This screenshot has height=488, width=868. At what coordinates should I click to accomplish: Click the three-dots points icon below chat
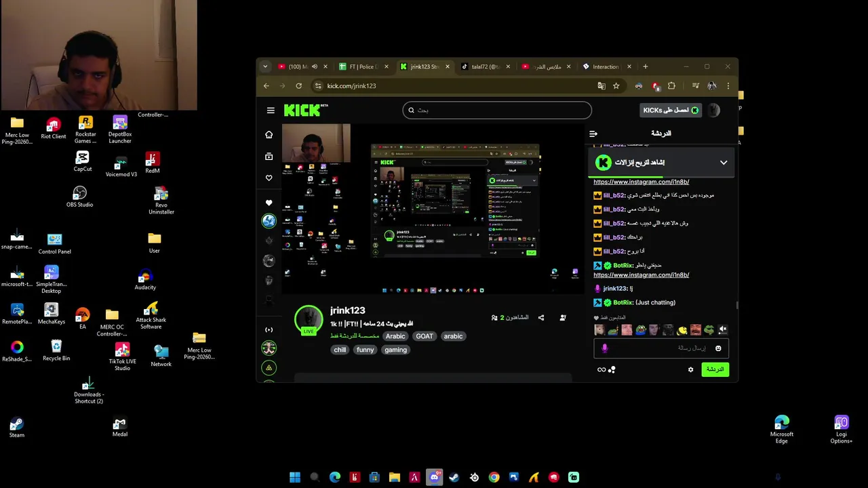(x=612, y=369)
